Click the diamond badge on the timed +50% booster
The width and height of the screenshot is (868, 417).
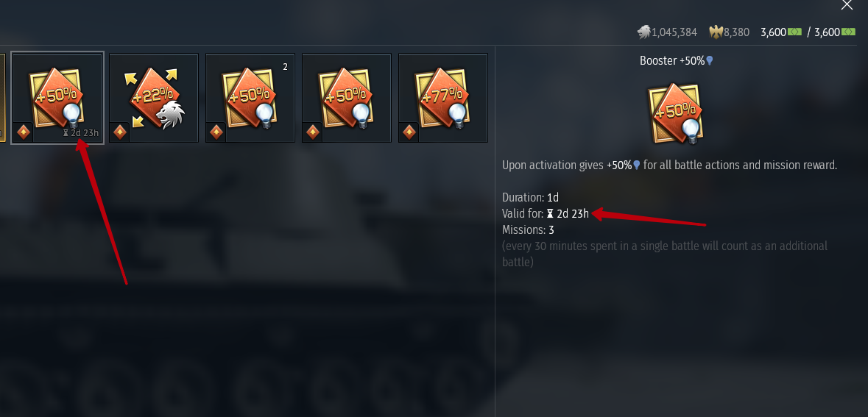click(24, 132)
